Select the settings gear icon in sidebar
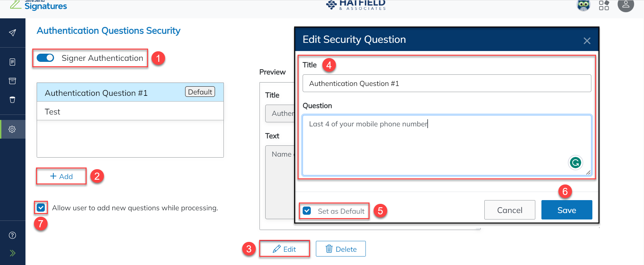The image size is (644, 265). (13, 129)
